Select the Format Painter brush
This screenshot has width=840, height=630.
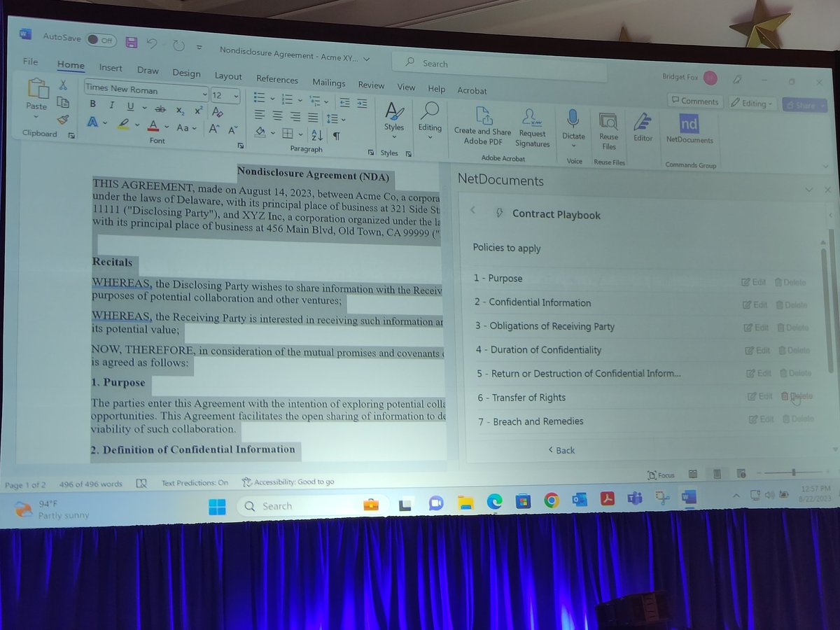(63, 119)
